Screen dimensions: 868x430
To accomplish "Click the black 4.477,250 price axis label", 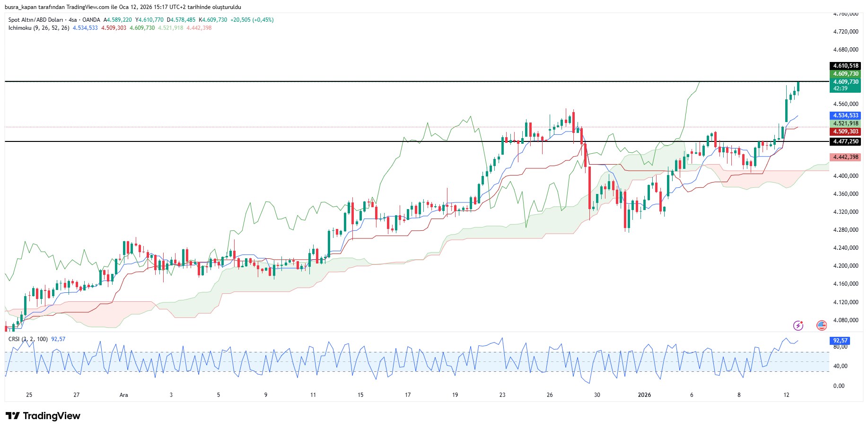I will pos(845,141).
